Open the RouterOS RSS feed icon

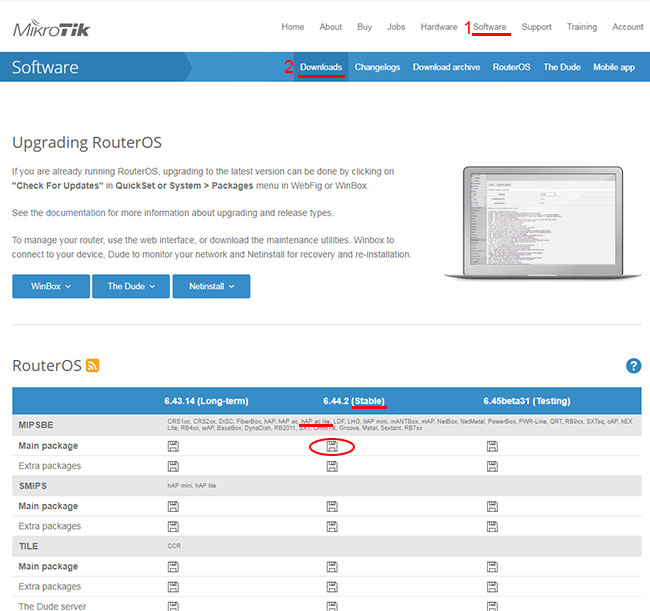tap(92, 366)
